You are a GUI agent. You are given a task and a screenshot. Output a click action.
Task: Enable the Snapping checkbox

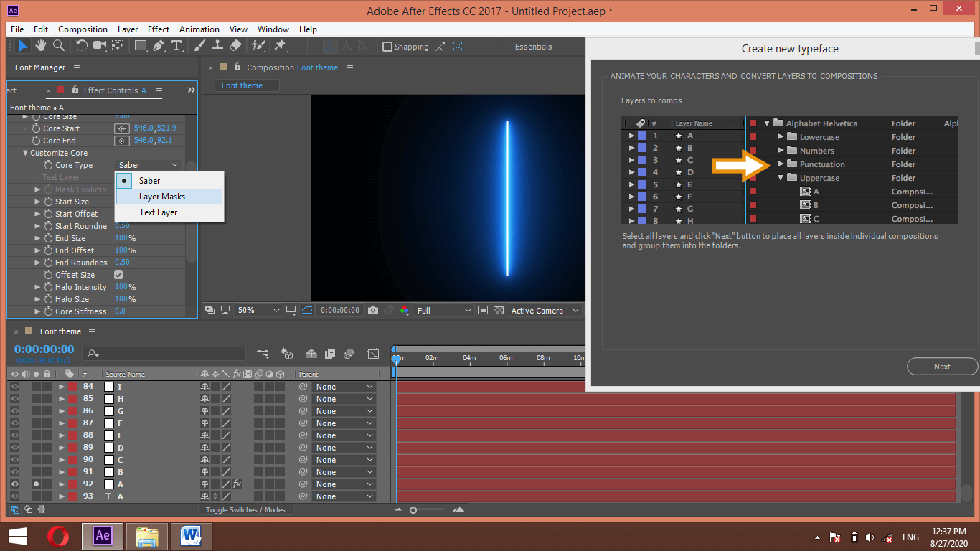pos(387,46)
